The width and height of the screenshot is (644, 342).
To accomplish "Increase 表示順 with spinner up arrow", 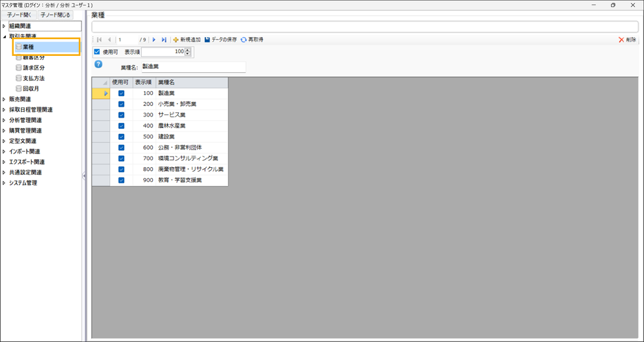I will coord(188,50).
